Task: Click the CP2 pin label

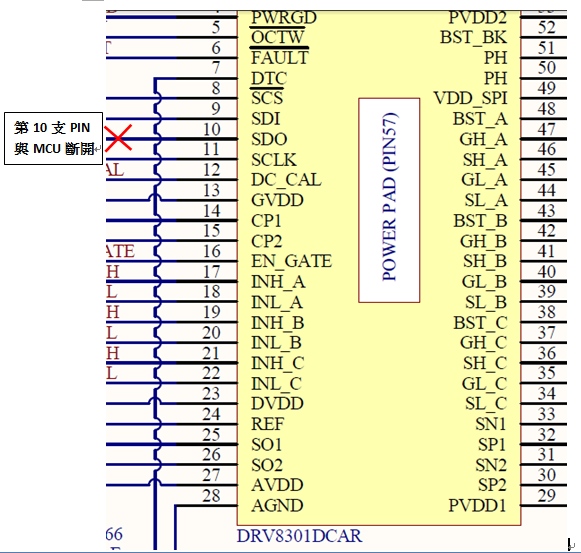Action: pyautogui.click(x=267, y=241)
